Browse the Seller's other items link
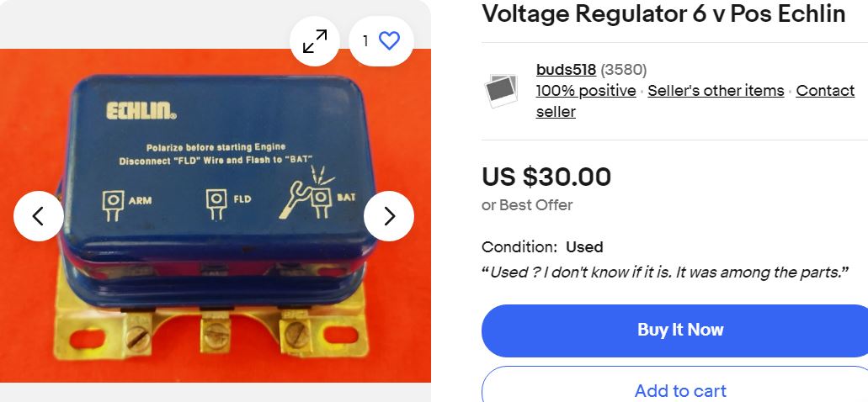Image resolution: width=868 pixels, height=402 pixels. (716, 91)
